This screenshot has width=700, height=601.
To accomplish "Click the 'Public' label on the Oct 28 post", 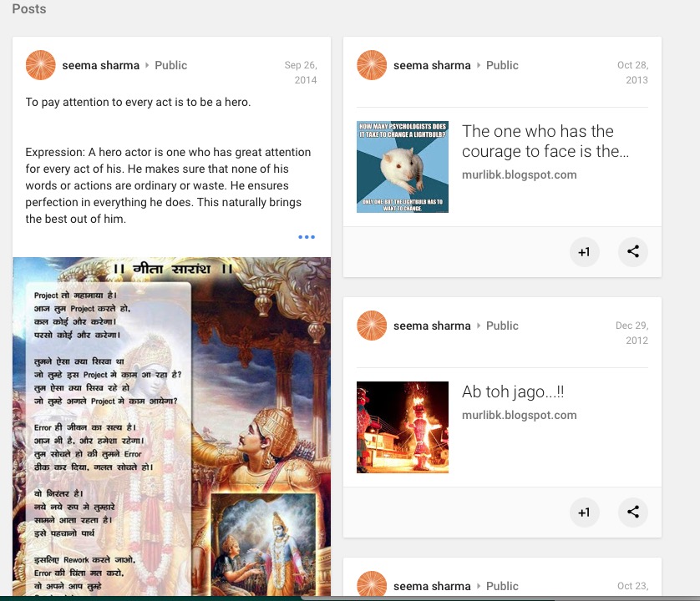I will (x=502, y=65).
